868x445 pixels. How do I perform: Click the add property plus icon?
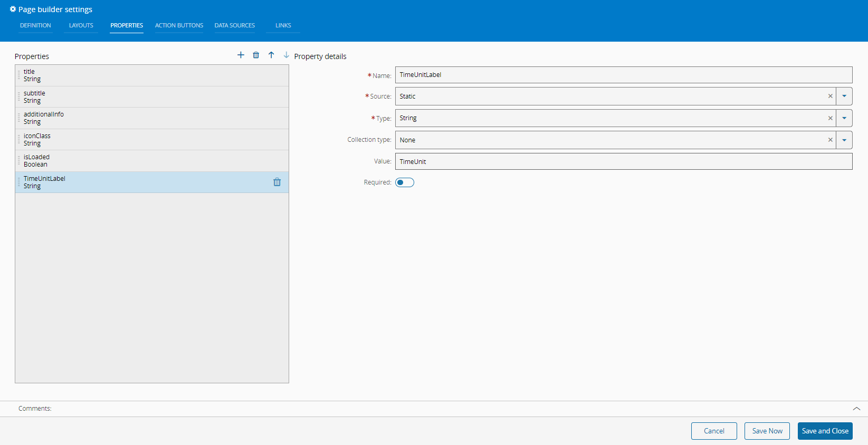(241, 55)
